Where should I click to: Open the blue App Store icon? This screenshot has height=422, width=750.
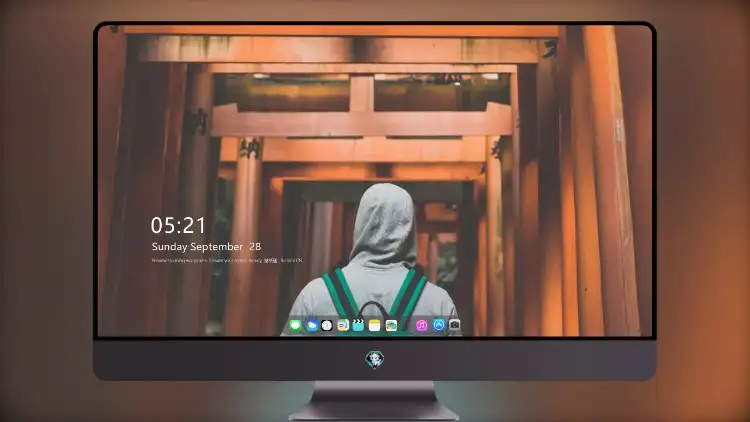pyautogui.click(x=439, y=325)
